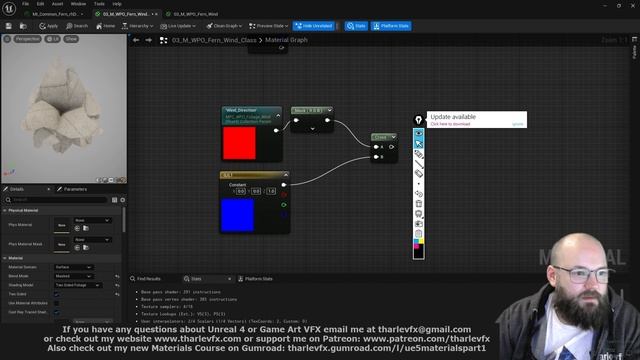Click the Home toolbar button
The height and width of the screenshot is (360, 640).
pyautogui.click(x=105, y=26)
